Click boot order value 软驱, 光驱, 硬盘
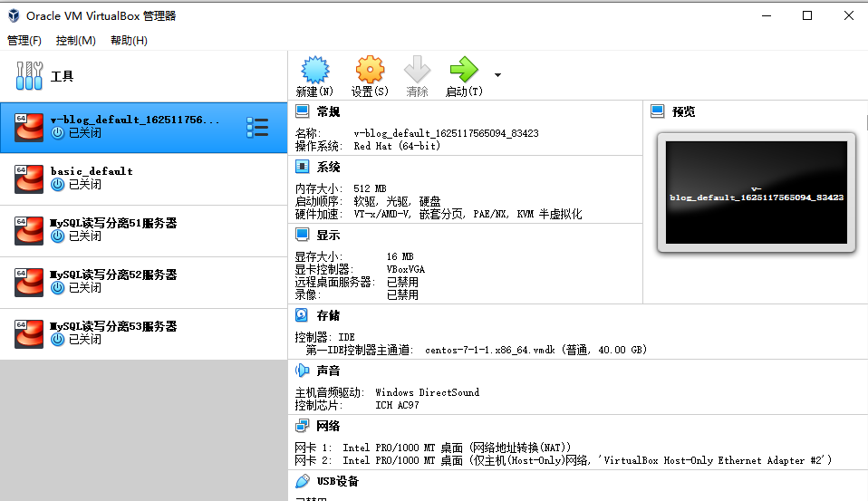The image size is (868, 501). coord(397,201)
